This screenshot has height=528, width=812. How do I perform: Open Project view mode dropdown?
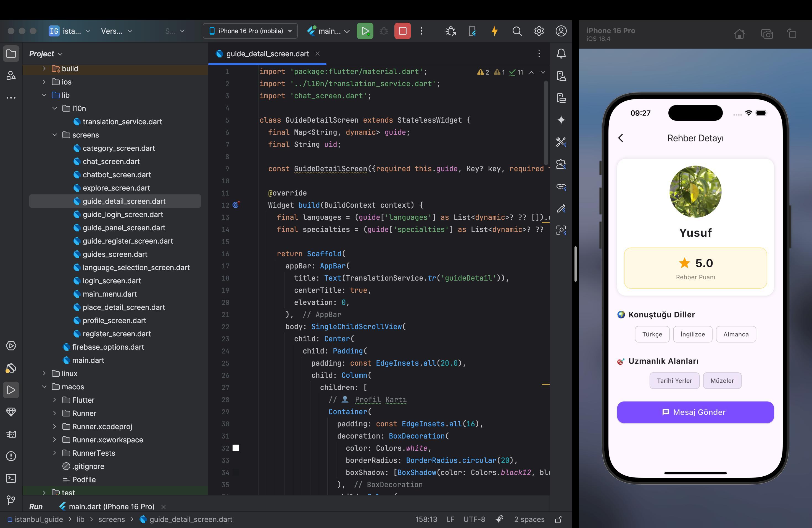[x=46, y=54]
